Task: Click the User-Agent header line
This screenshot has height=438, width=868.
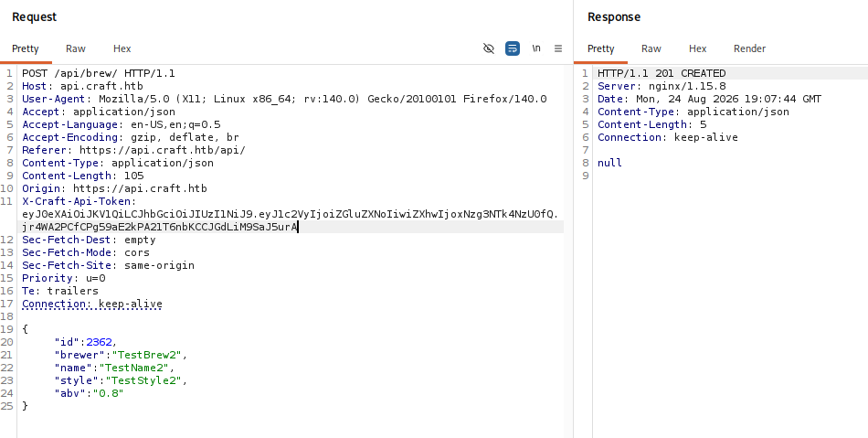Action: (x=284, y=99)
